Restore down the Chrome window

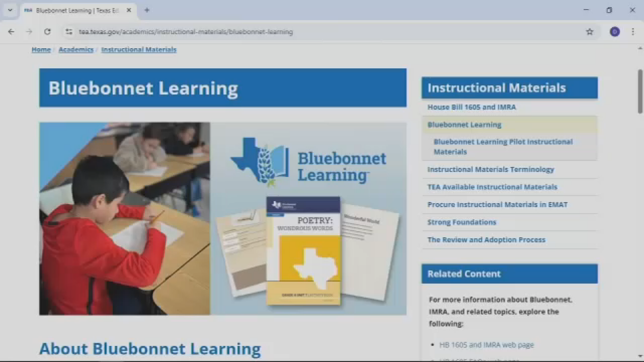click(609, 10)
